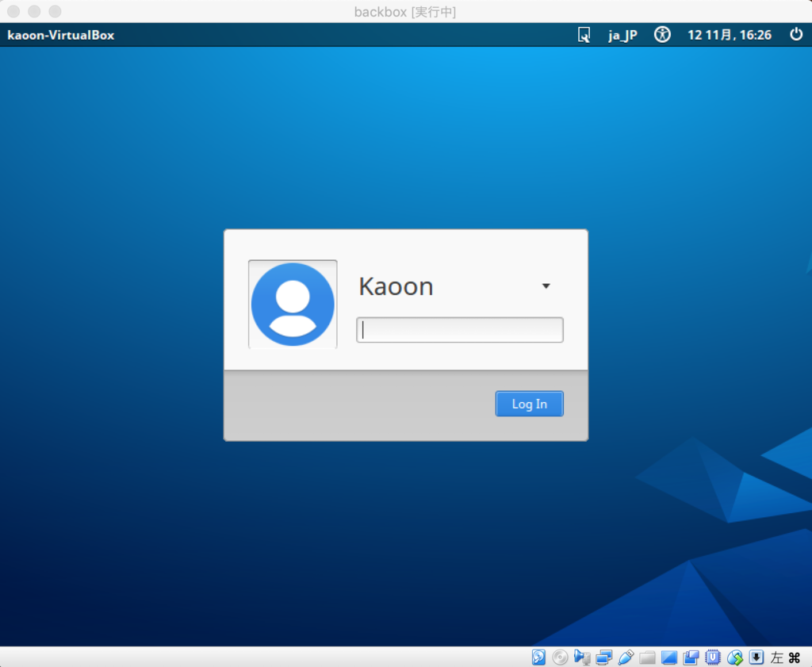812x667 pixels.
Task: Click the Log In button
Action: pos(529,404)
